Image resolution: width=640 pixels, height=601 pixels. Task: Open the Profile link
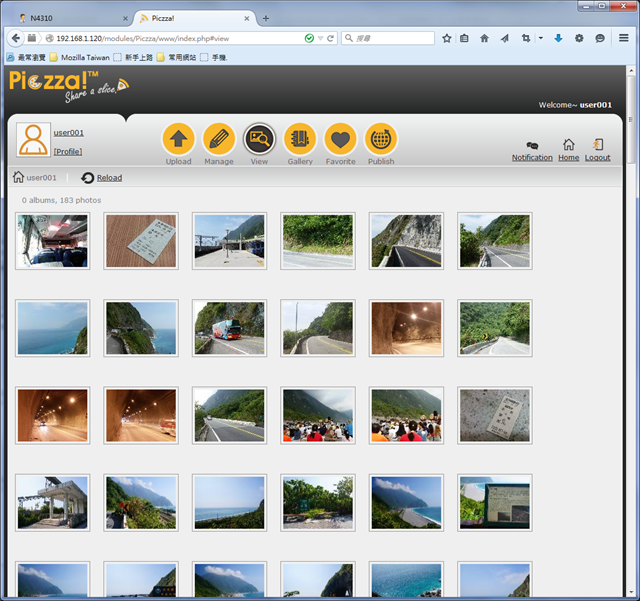68,151
